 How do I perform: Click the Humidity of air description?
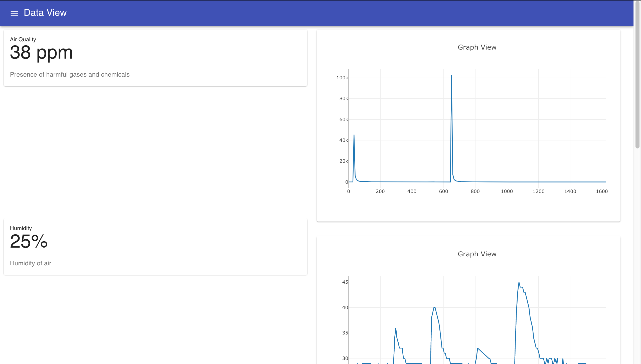tap(31, 263)
